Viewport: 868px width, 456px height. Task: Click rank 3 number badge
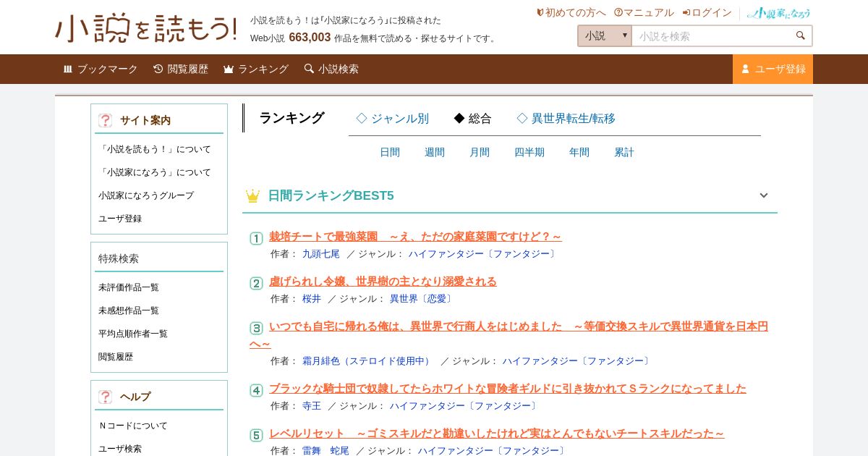click(x=256, y=328)
